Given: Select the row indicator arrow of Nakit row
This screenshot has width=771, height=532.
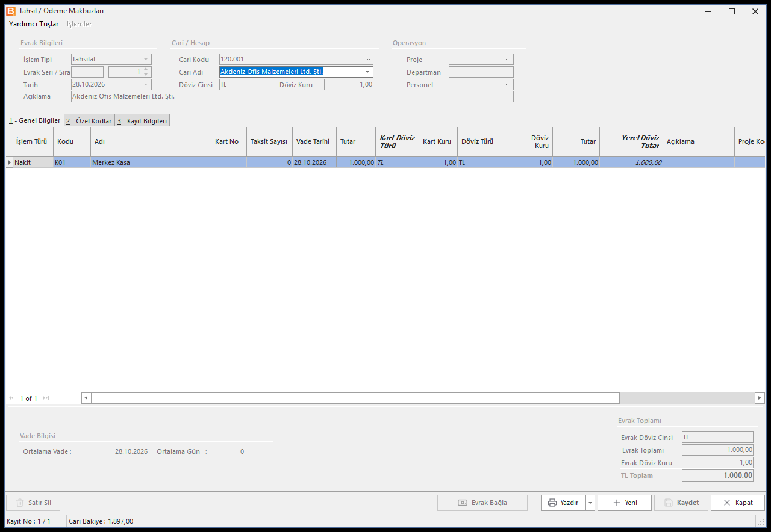Looking at the screenshot, I should coord(9,162).
